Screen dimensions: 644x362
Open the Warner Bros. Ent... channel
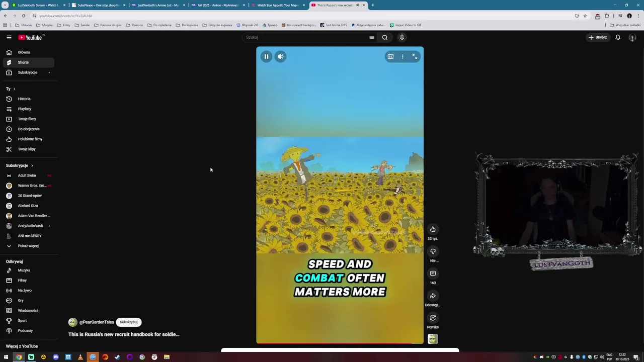[x=28, y=186]
